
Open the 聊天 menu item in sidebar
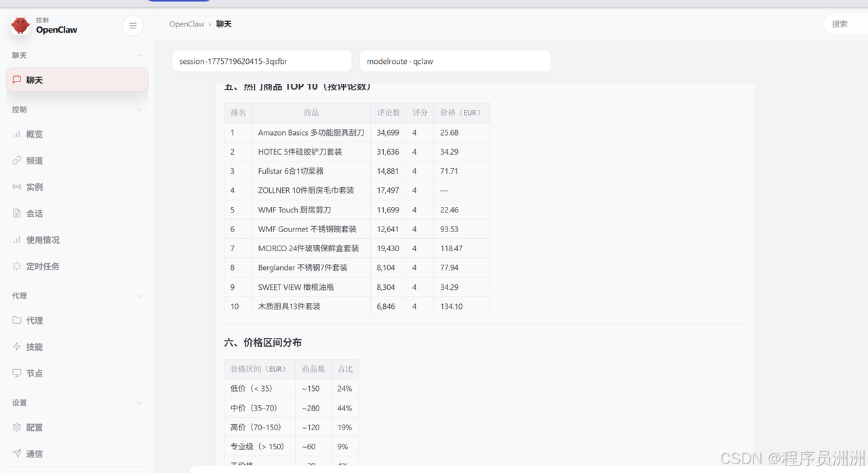(x=77, y=80)
